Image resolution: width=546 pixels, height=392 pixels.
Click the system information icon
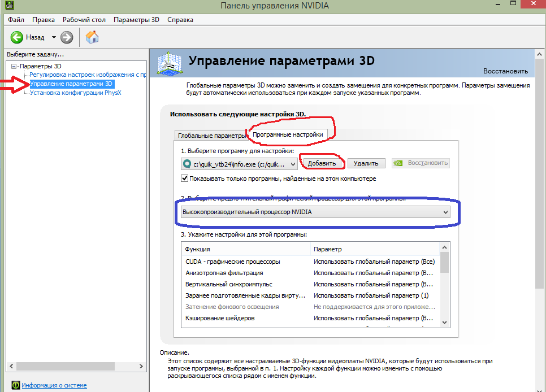(16, 385)
